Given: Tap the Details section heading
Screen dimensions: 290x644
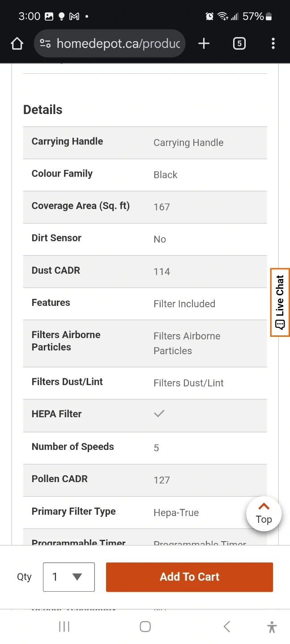Looking at the screenshot, I should coord(43,110).
